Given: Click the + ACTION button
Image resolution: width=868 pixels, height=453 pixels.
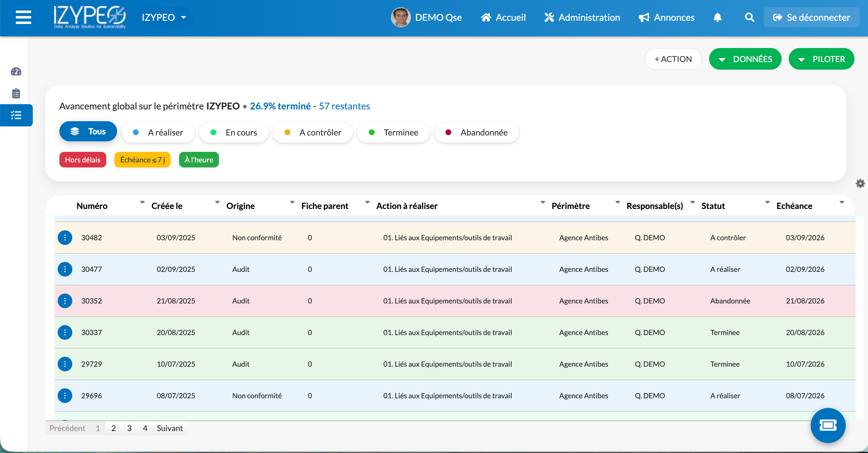Looking at the screenshot, I should click(673, 59).
